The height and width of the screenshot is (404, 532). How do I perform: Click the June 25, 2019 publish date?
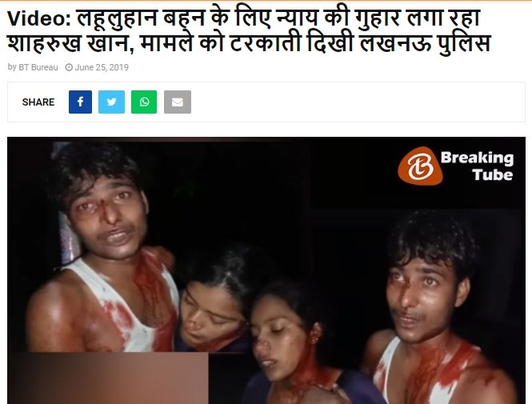(102, 67)
